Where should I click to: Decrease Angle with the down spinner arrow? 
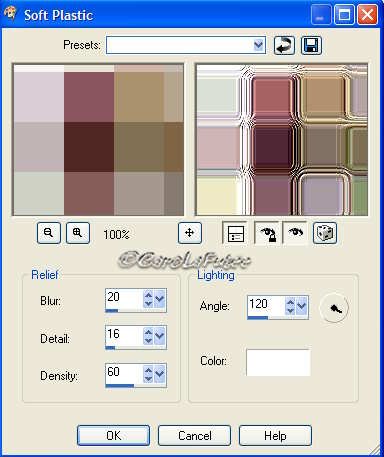pos(290,311)
